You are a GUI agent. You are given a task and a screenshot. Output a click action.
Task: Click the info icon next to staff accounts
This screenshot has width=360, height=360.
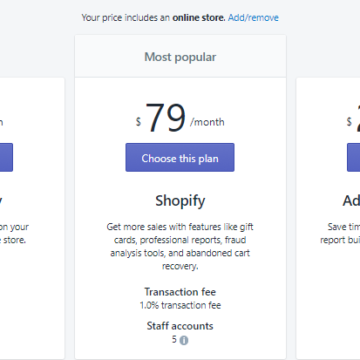184,340
